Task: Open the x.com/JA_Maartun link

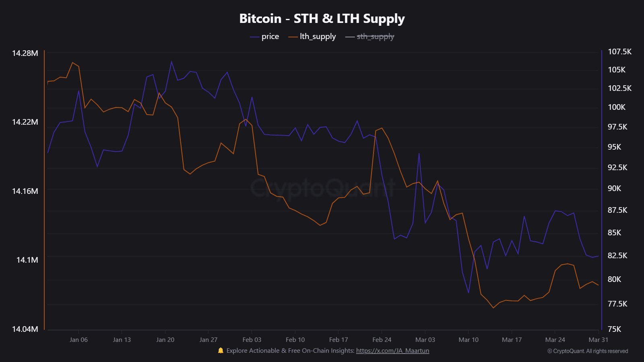Action: tap(392, 351)
